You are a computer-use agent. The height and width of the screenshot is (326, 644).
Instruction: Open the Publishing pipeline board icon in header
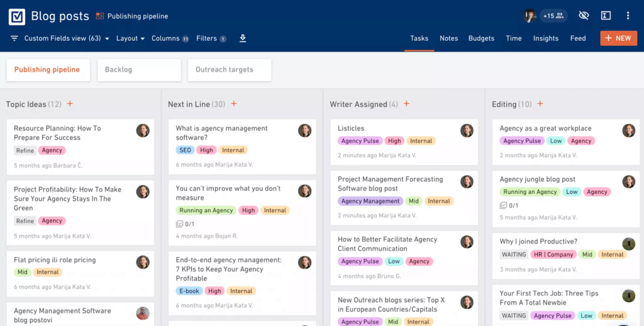coord(100,16)
